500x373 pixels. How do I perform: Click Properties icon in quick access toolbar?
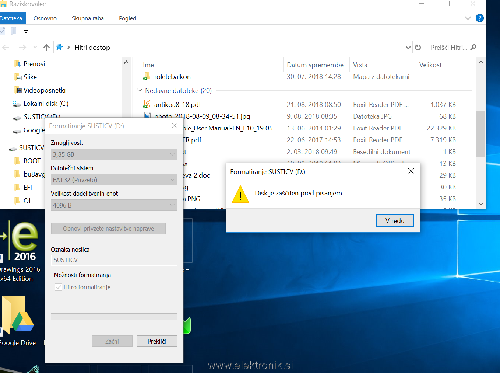(3, 31)
